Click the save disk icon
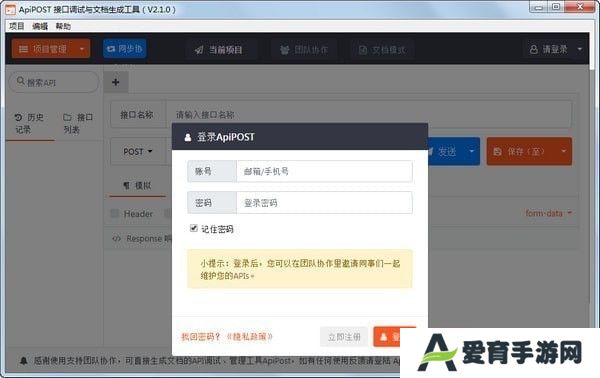This screenshot has height=378, width=600. [497, 152]
